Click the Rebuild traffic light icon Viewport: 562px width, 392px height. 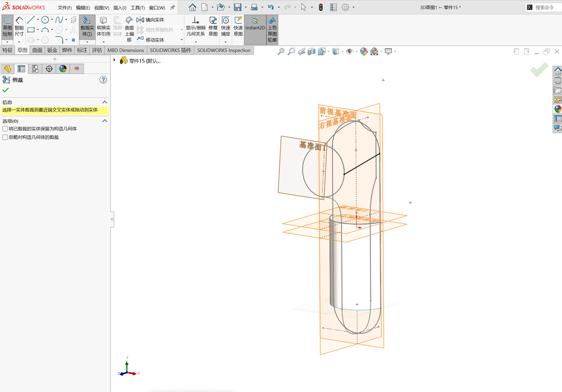tap(321, 7)
